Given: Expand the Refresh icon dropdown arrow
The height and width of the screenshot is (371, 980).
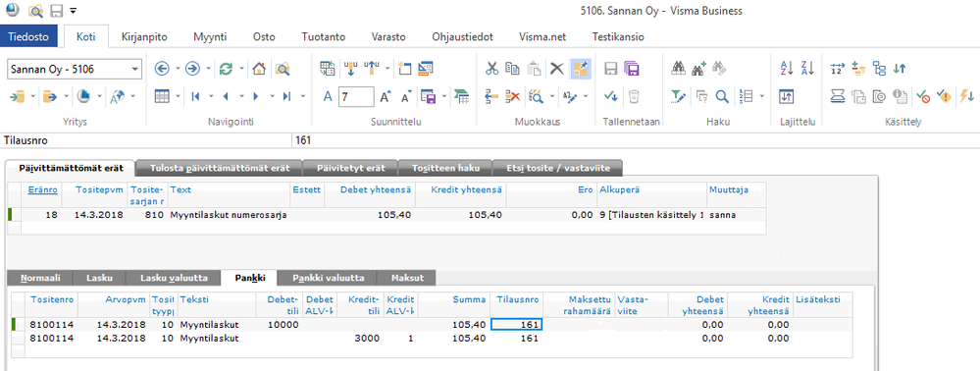Looking at the screenshot, I should tap(242, 68).
